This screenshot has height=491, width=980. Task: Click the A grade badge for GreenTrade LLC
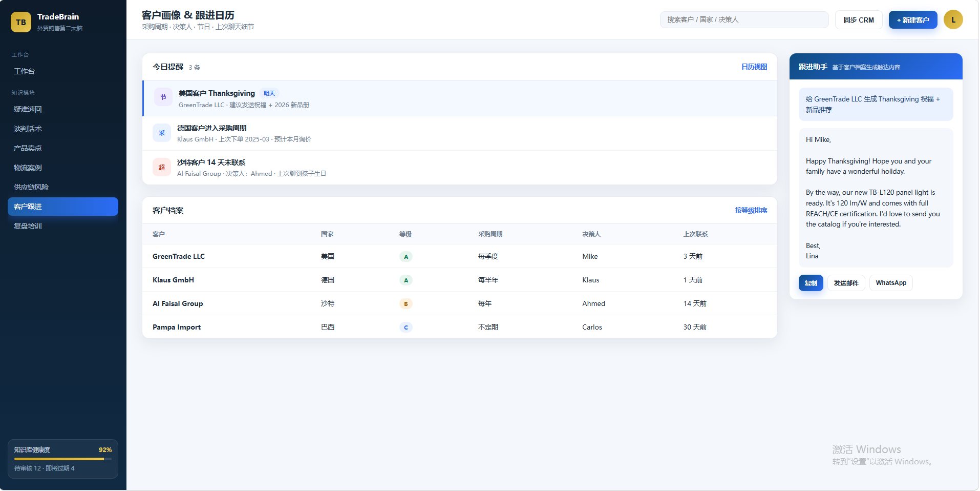(x=406, y=257)
